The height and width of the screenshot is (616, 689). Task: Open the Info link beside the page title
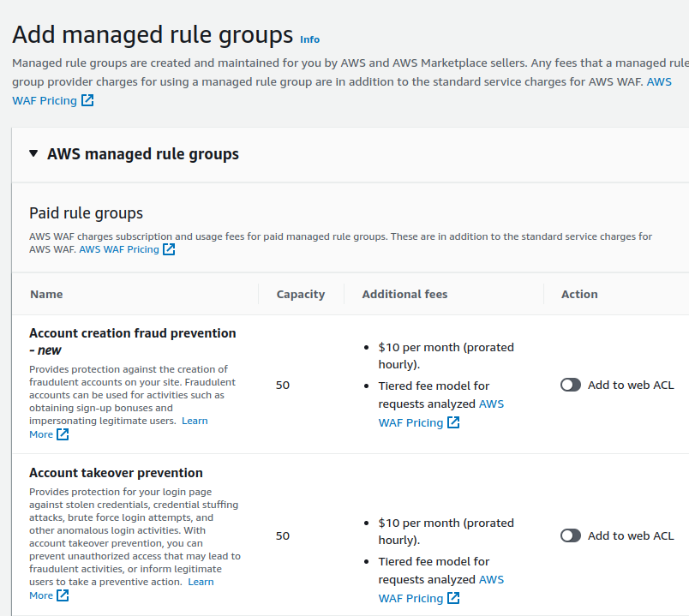pos(309,39)
